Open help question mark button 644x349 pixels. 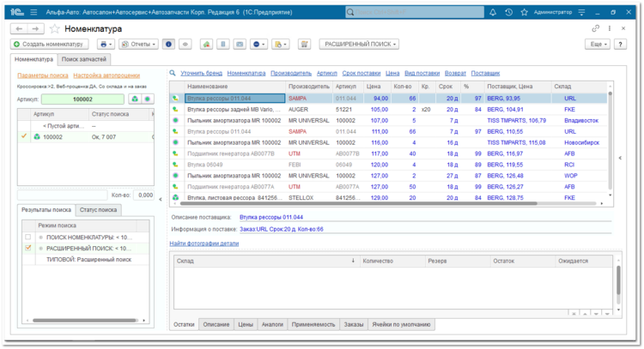620,44
